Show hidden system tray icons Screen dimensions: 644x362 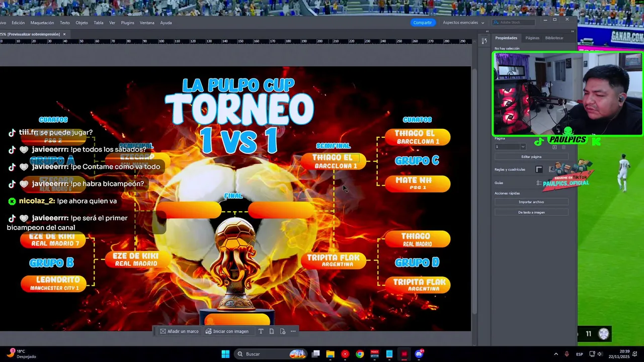(x=556, y=354)
